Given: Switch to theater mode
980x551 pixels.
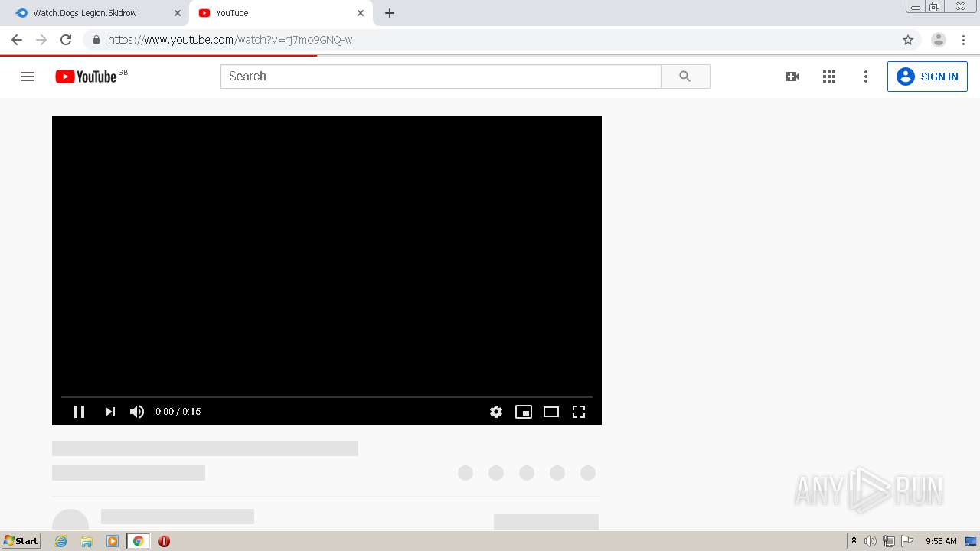Looking at the screenshot, I should [551, 412].
